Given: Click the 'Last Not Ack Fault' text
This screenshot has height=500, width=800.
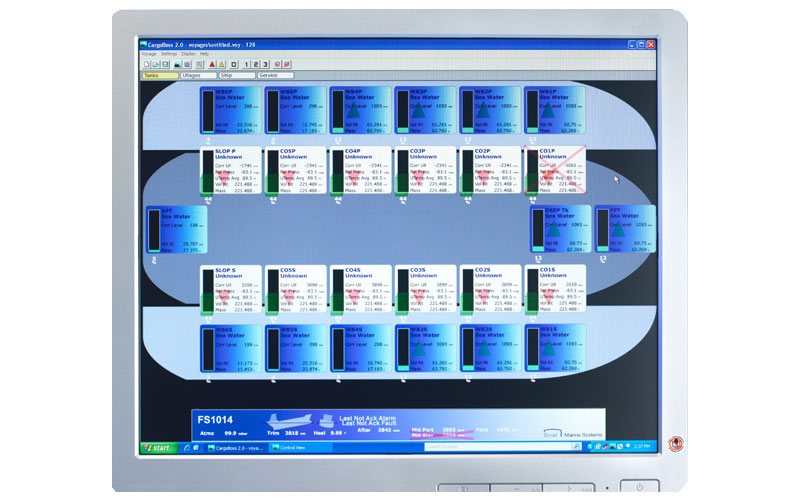Looking at the screenshot, I should point(368,423).
